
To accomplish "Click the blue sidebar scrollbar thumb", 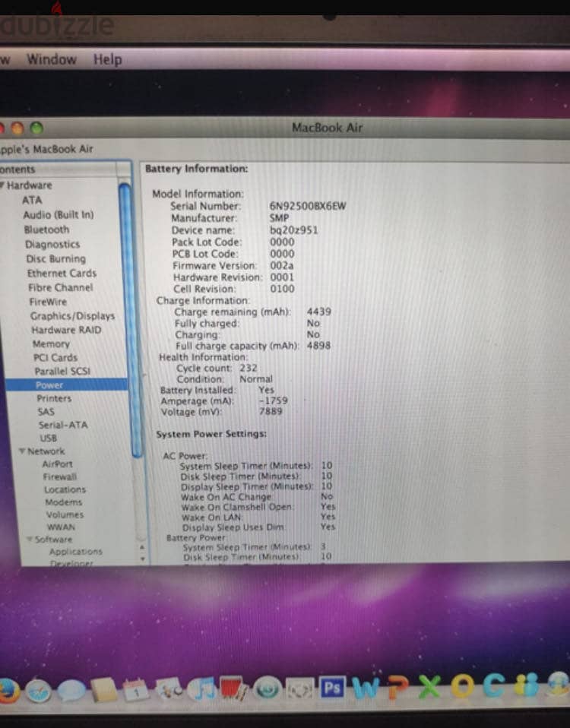I will (x=131, y=321).
